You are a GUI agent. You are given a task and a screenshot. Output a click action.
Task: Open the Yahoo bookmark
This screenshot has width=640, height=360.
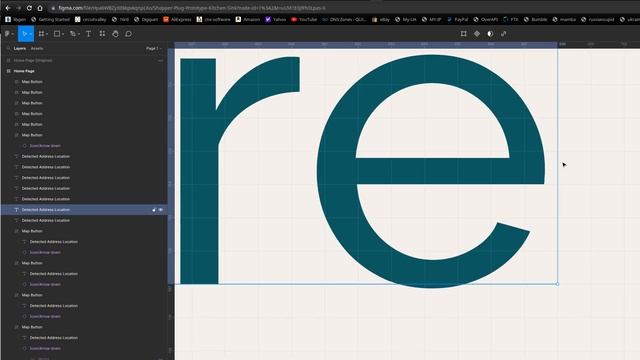pyautogui.click(x=276, y=19)
